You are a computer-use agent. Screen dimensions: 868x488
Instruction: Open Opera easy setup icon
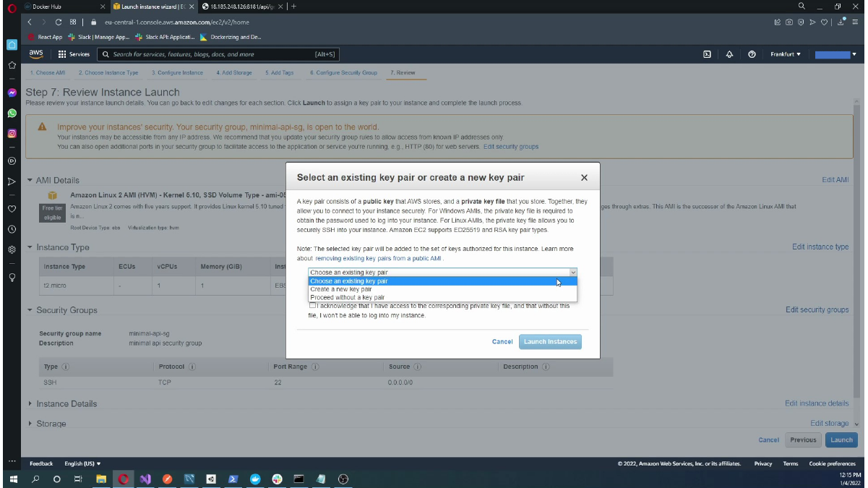(854, 22)
